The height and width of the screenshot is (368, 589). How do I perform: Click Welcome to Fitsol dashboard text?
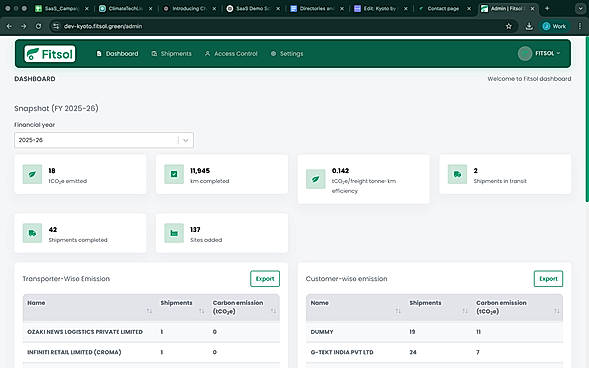click(x=529, y=79)
